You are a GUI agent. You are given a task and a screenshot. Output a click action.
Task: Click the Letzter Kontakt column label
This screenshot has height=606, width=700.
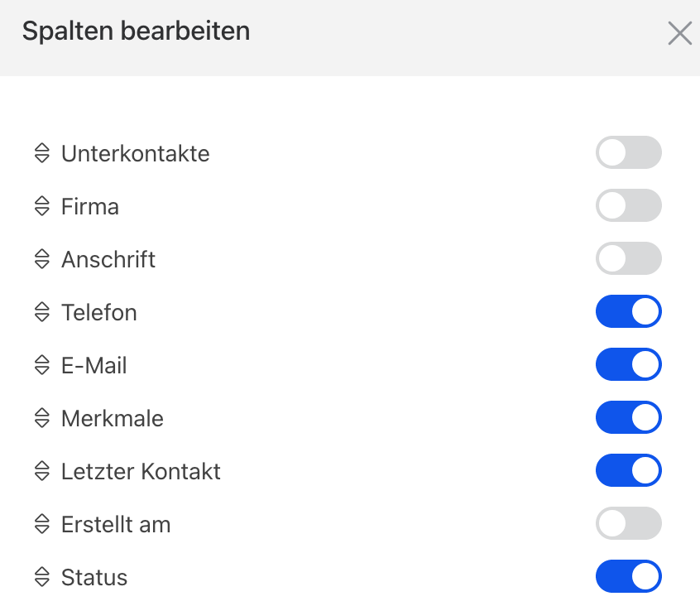click(141, 471)
